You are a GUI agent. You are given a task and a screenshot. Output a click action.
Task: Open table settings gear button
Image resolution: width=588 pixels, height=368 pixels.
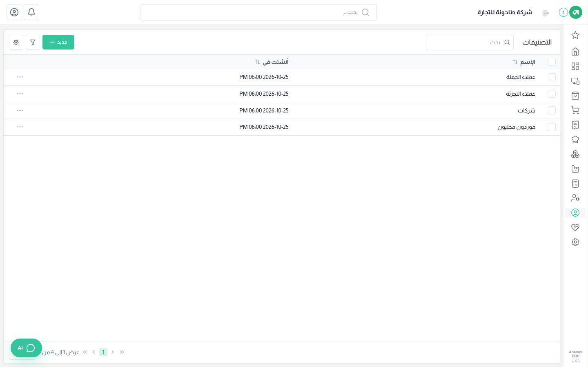click(16, 42)
